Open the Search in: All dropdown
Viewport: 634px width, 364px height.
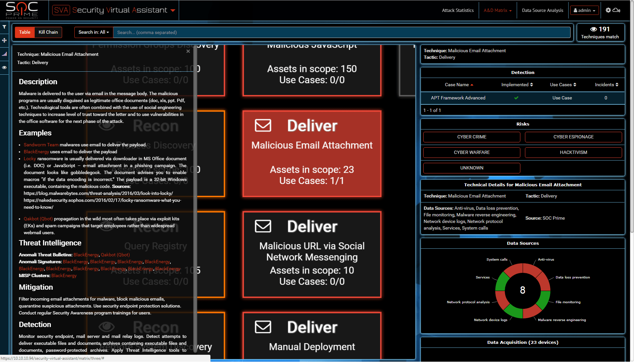click(x=93, y=32)
